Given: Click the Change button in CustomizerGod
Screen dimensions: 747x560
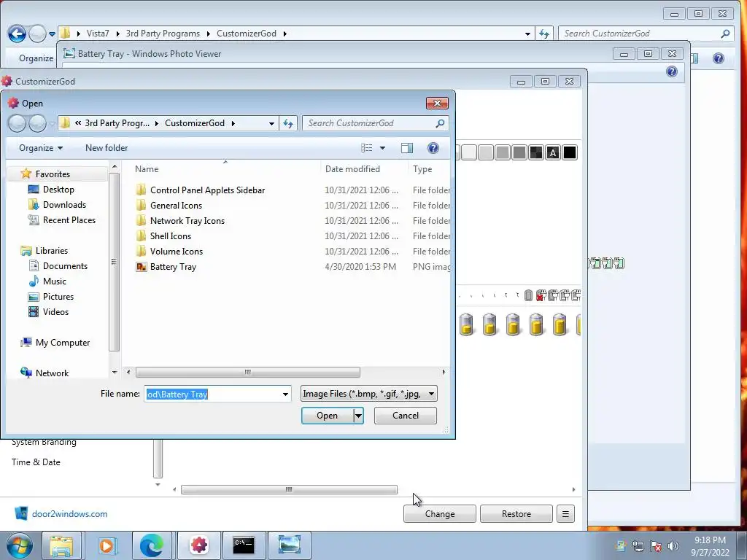Looking at the screenshot, I should click(440, 514).
